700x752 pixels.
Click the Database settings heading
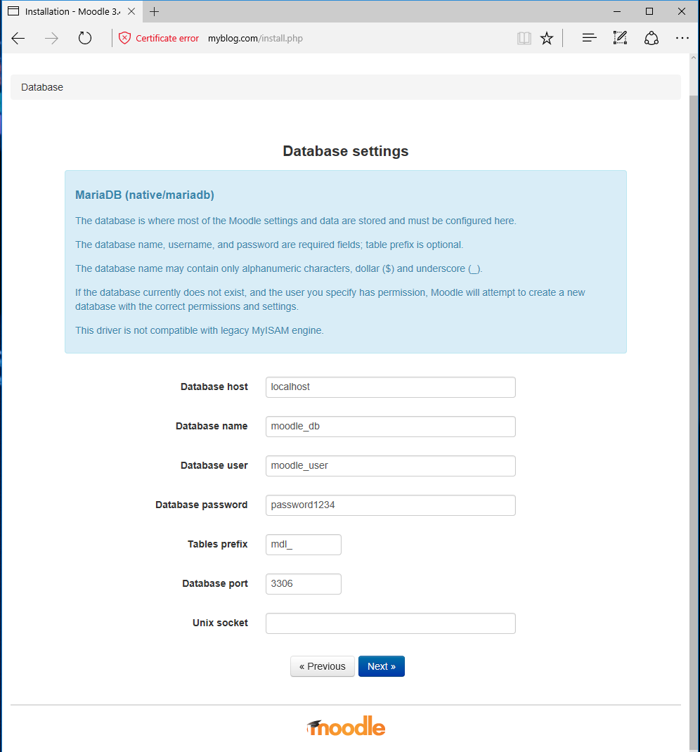346,151
